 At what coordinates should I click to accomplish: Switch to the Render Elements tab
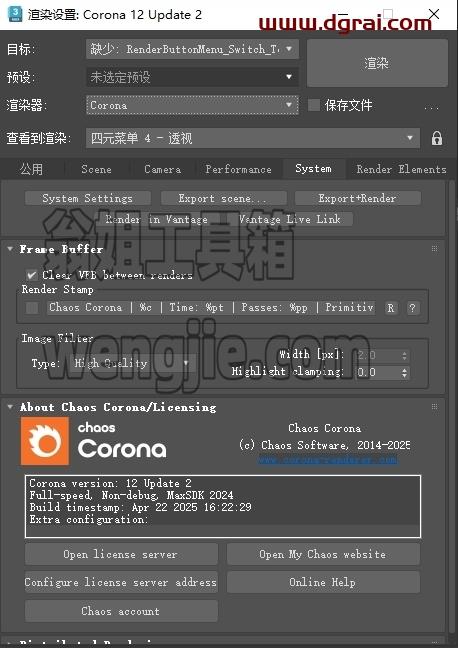point(401,169)
